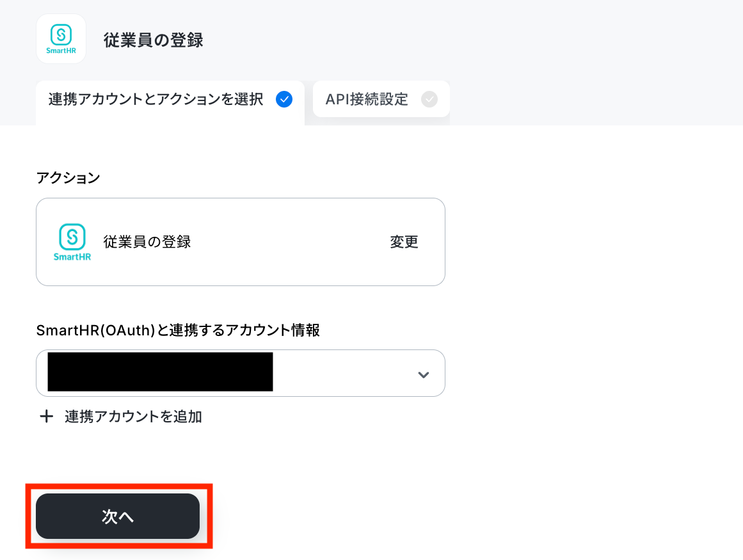Screen dimensions: 743x560
Task: Click the SmartHR(OAuth)と連携するアカウント情報 label
Action: coord(178,330)
